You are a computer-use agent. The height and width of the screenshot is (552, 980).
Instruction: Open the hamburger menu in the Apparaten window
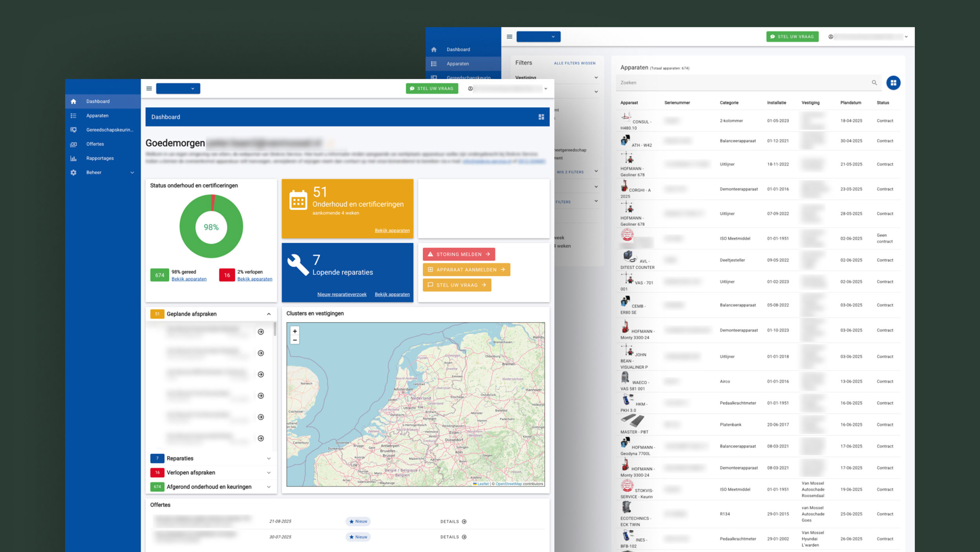(x=509, y=37)
